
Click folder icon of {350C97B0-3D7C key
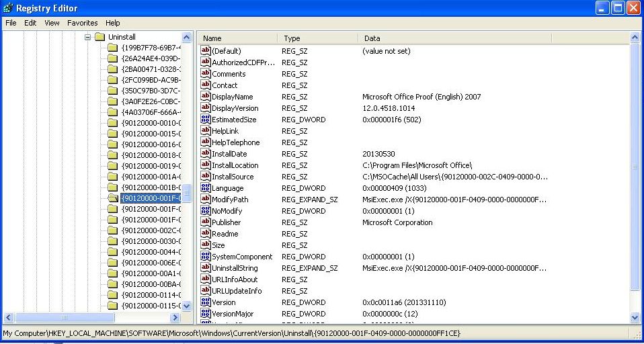[112, 90]
